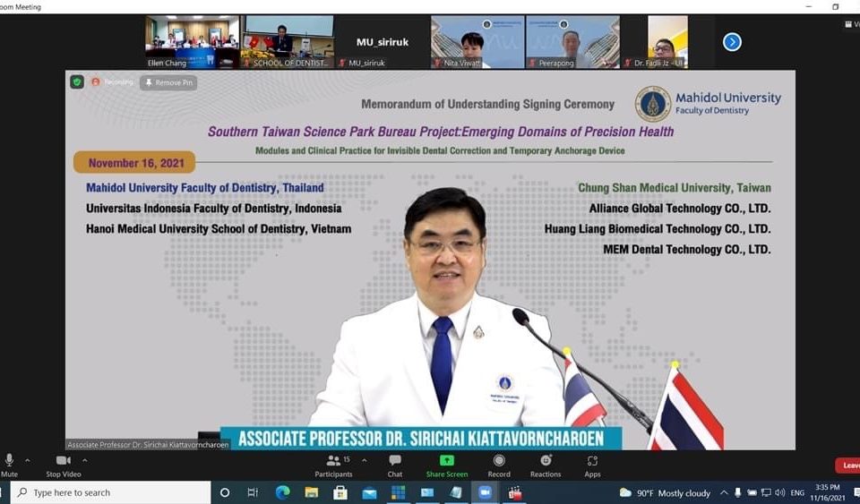Select Ellen Chang's video thumbnail
Viewport: 860px width, 504px height.
[x=192, y=41]
